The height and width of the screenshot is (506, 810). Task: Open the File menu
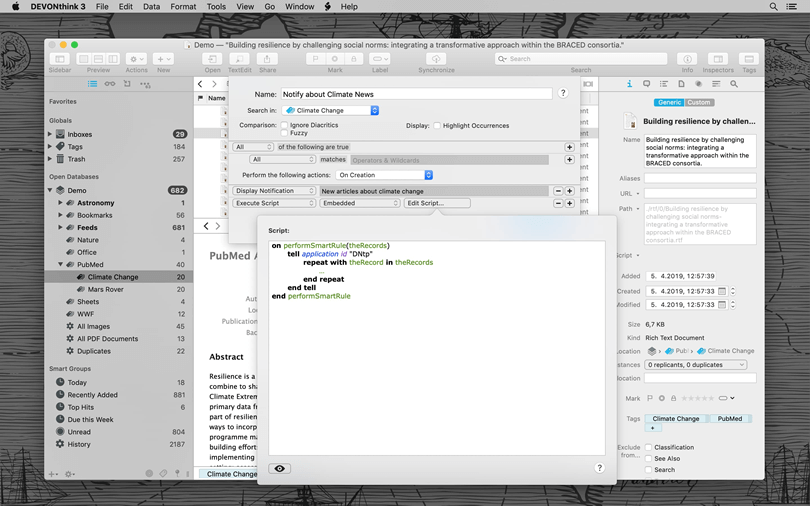pos(102,7)
